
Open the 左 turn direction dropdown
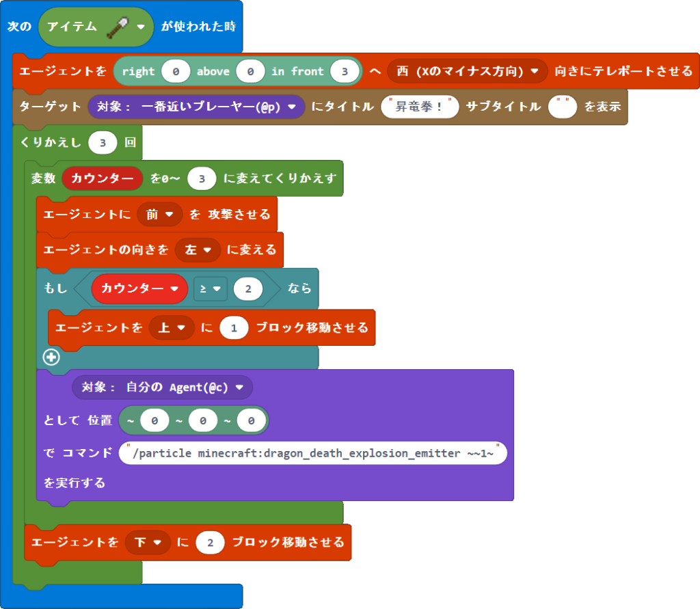pyautogui.click(x=198, y=250)
